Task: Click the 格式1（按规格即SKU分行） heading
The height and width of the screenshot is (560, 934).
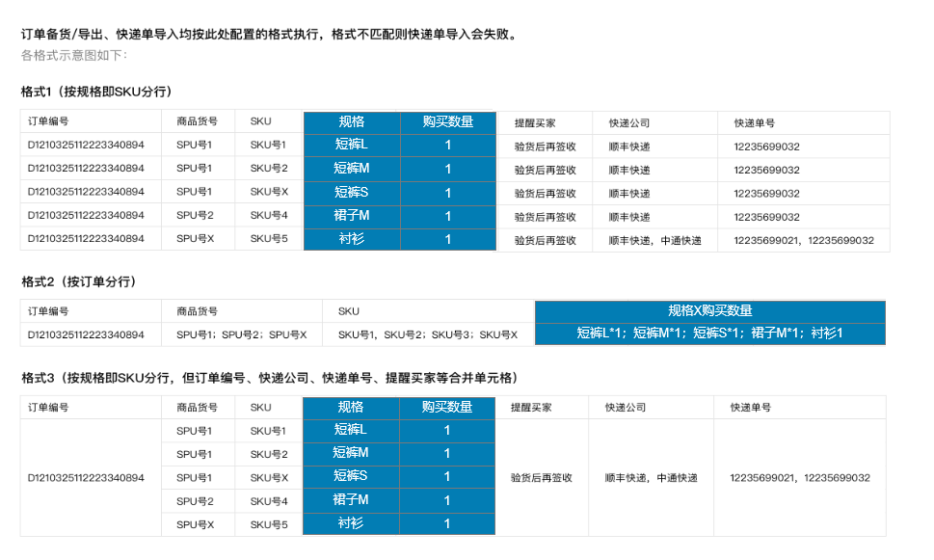Action: pos(95,92)
